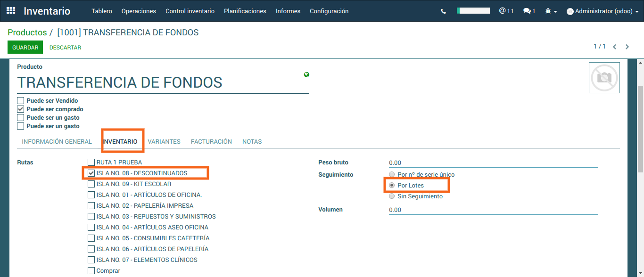Select the Sin Seguimiento radio option
The height and width of the screenshot is (277, 644).
(392, 196)
